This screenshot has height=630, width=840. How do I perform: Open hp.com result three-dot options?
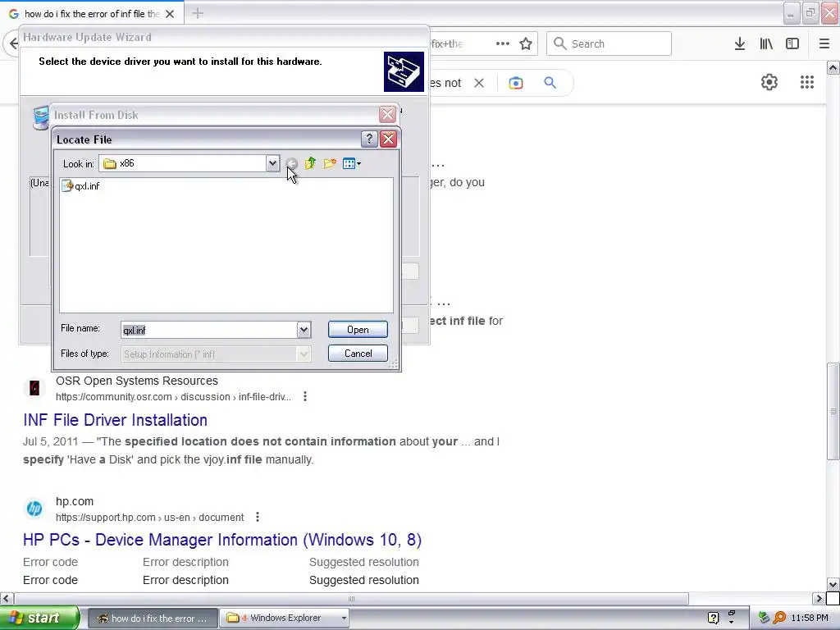pyautogui.click(x=258, y=517)
